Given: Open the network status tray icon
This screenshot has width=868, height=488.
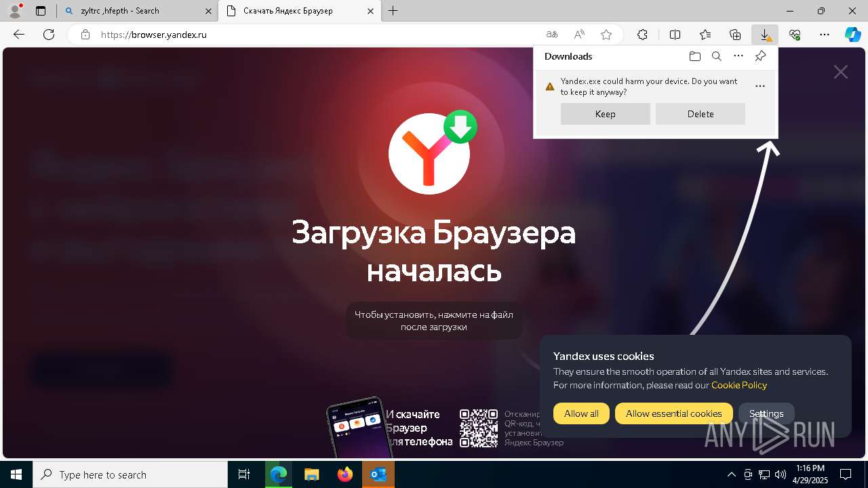Looking at the screenshot, I should (764, 474).
